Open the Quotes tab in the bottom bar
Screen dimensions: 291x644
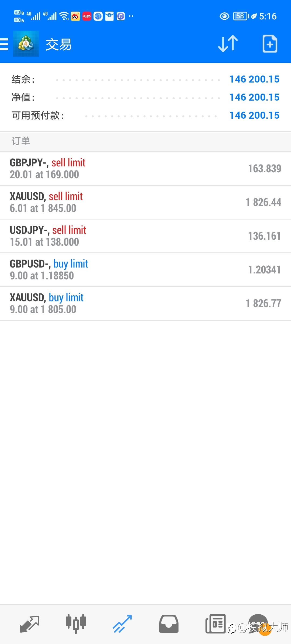[30, 624]
